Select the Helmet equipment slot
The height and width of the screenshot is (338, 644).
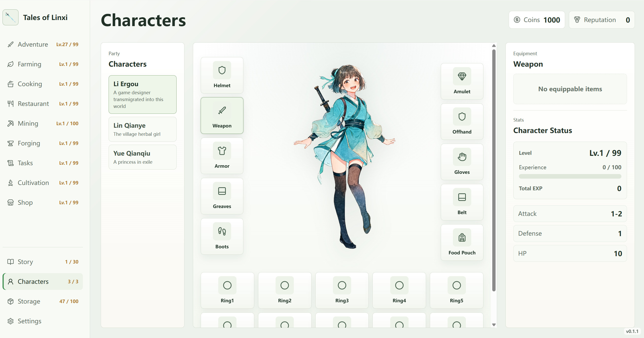(x=222, y=75)
